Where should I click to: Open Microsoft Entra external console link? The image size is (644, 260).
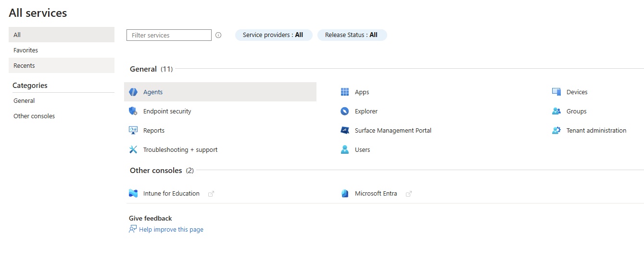tap(376, 193)
